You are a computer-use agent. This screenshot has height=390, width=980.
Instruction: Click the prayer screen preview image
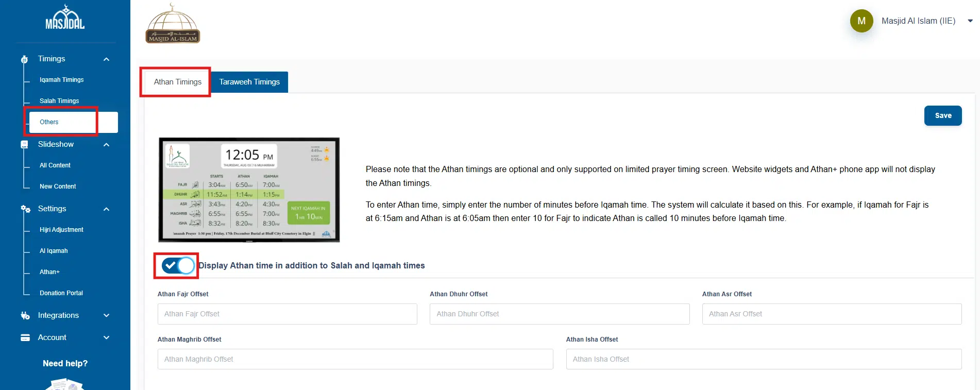[x=249, y=190]
